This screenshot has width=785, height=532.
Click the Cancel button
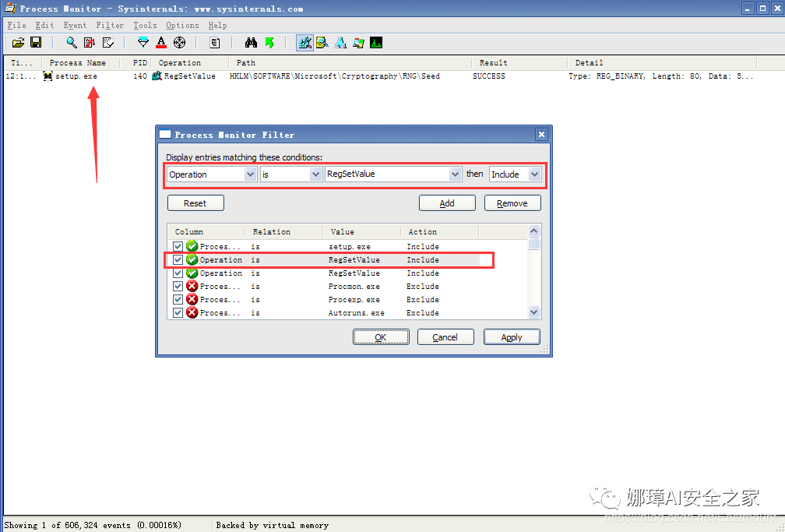pos(445,337)
